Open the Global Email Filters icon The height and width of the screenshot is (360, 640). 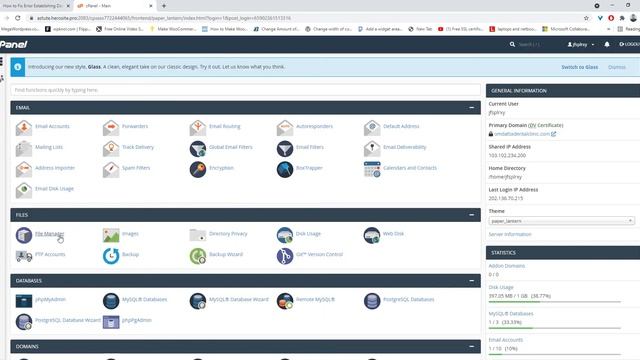[x=198, y=148]
